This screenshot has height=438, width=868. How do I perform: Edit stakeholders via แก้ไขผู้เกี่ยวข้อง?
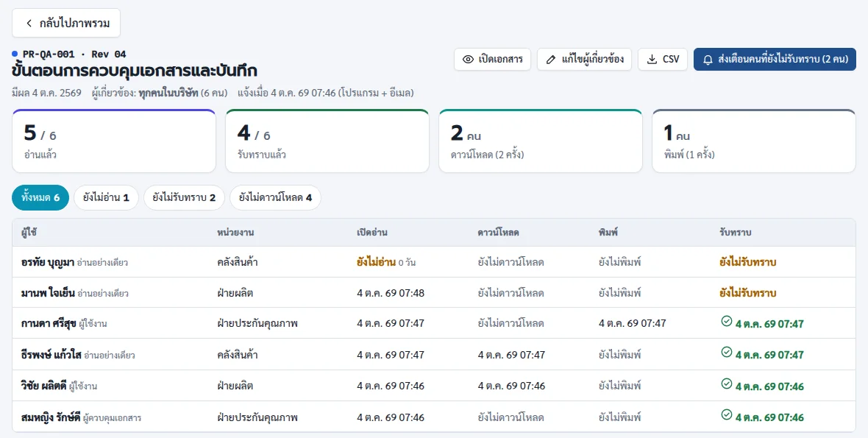[585, 59]
